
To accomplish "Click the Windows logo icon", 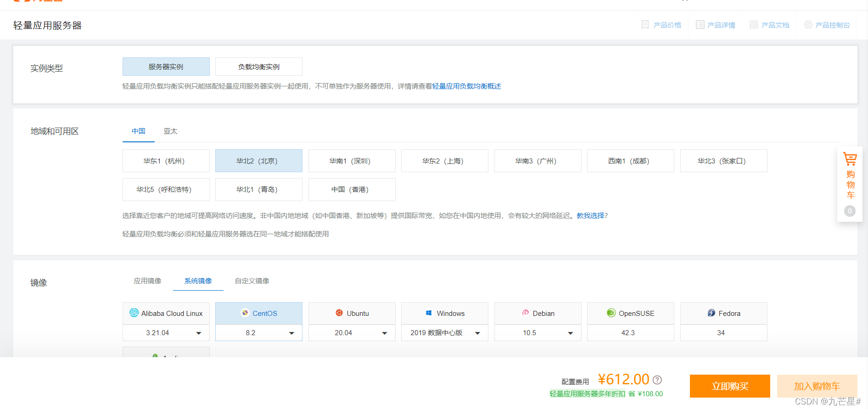I will [429, 313].
